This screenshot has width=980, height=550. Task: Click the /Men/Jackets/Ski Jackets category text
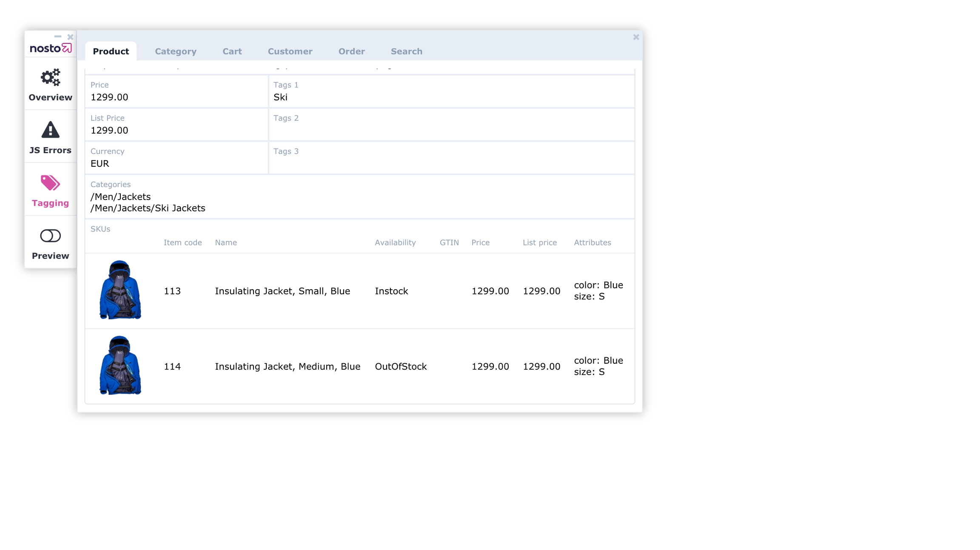click(x=148, y=208)
